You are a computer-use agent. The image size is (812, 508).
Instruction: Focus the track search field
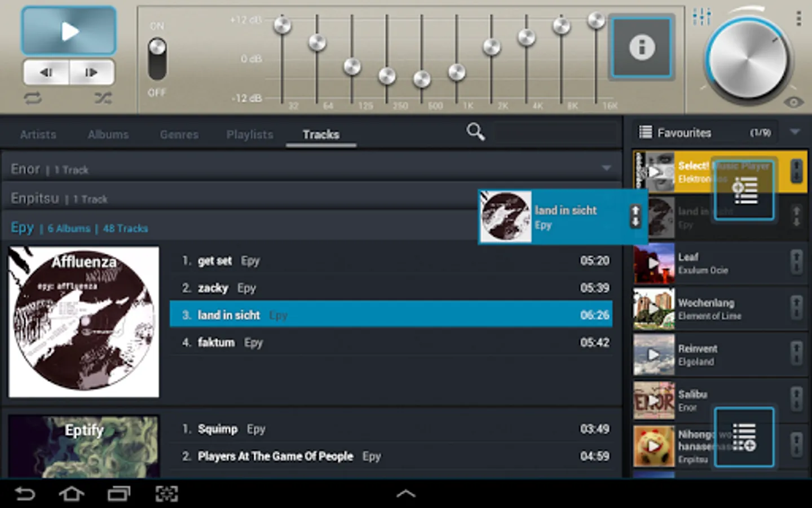coord(555,133)
